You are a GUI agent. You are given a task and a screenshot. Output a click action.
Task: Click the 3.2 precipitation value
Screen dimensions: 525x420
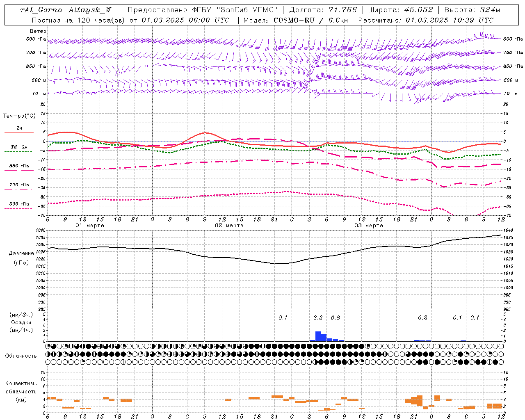click(x=318, y=317)
